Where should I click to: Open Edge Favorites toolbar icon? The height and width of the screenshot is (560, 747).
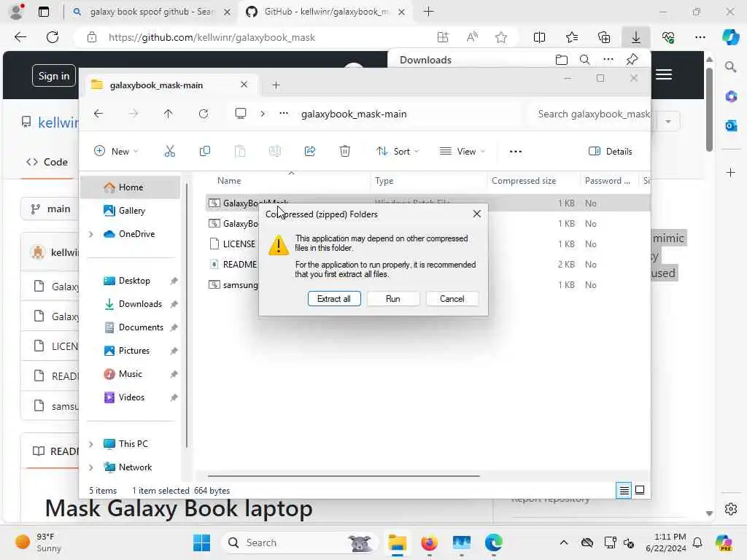pos(572,37)
